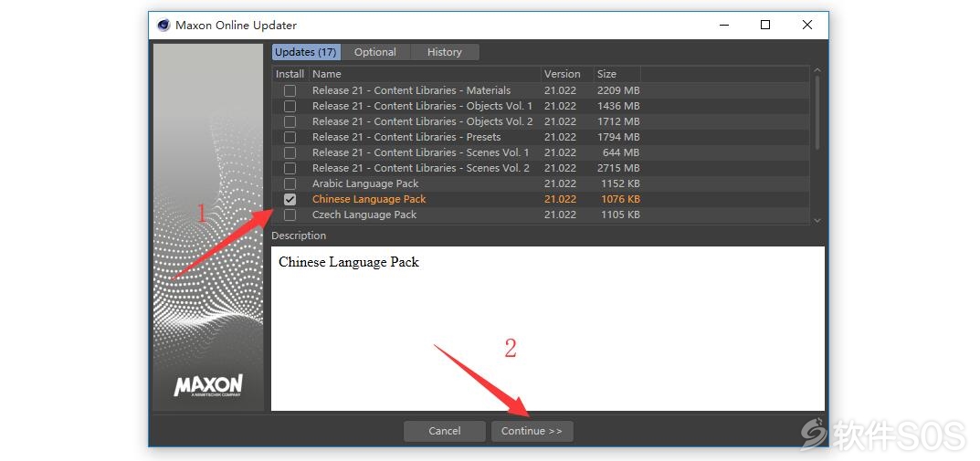Click the version '21.022' in Chinese Language Pack row
This screenshot has height=461, width=980.
coord(560,199)
